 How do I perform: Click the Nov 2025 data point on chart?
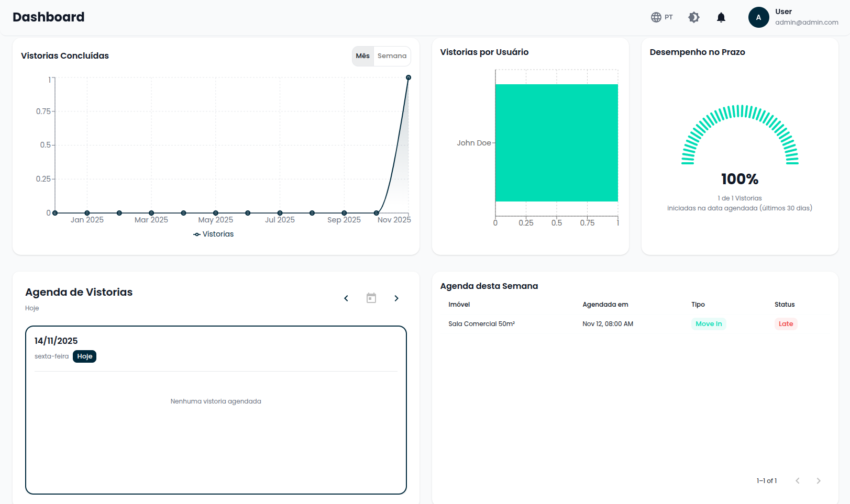click(409, 77)
